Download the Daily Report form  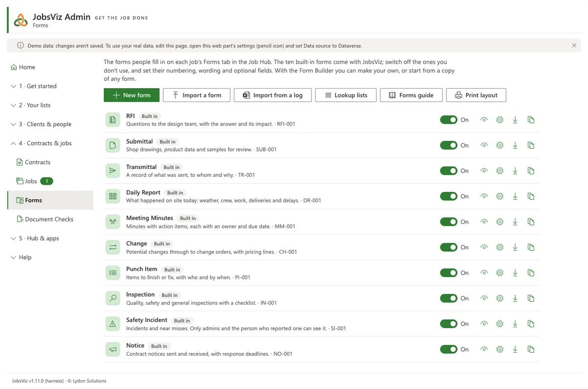pyautogui.click(x=515, y=196)
